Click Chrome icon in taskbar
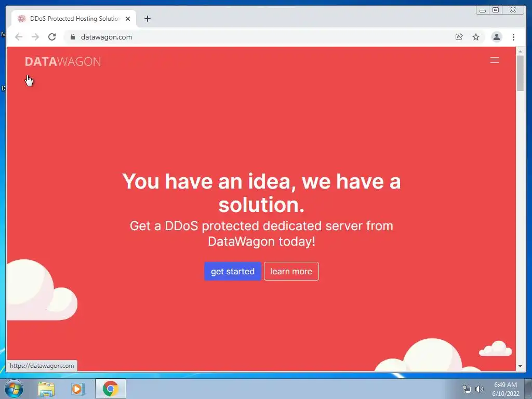Screen dimensions: 532x399 point(110,389)
